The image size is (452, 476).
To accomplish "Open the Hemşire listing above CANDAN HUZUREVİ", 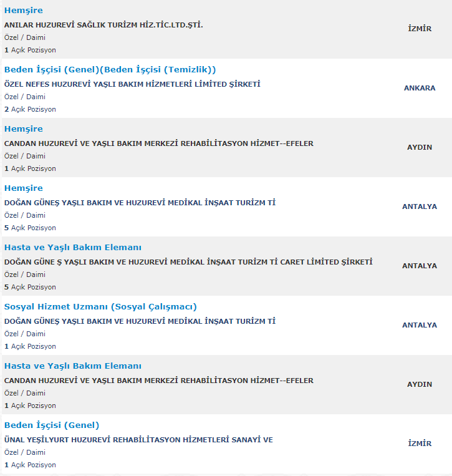I will (23, 129).
